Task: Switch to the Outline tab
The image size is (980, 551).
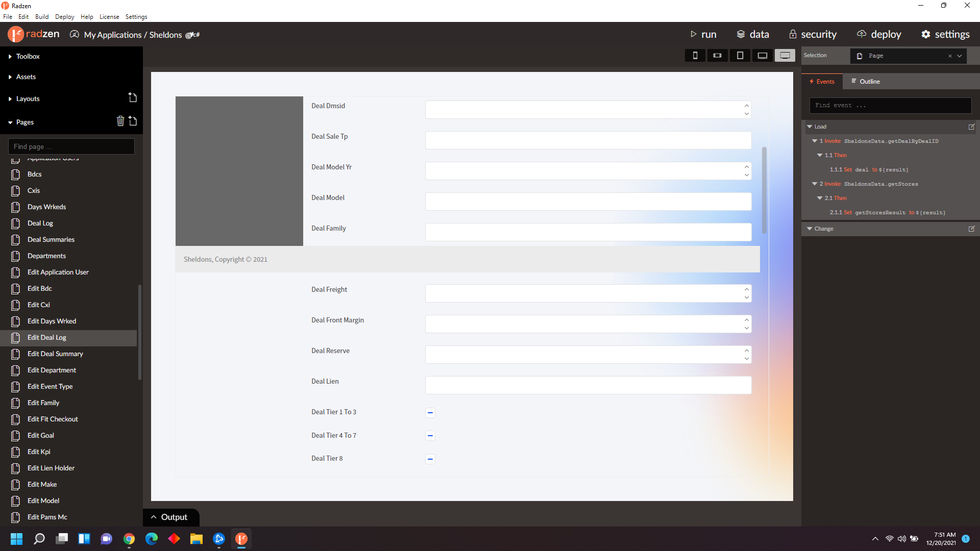Action: click(x=865, y=82)
